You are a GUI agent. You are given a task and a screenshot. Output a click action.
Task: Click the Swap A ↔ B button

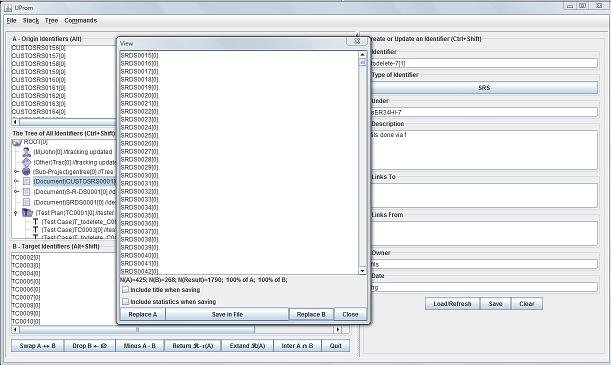[x=37, y=346]
